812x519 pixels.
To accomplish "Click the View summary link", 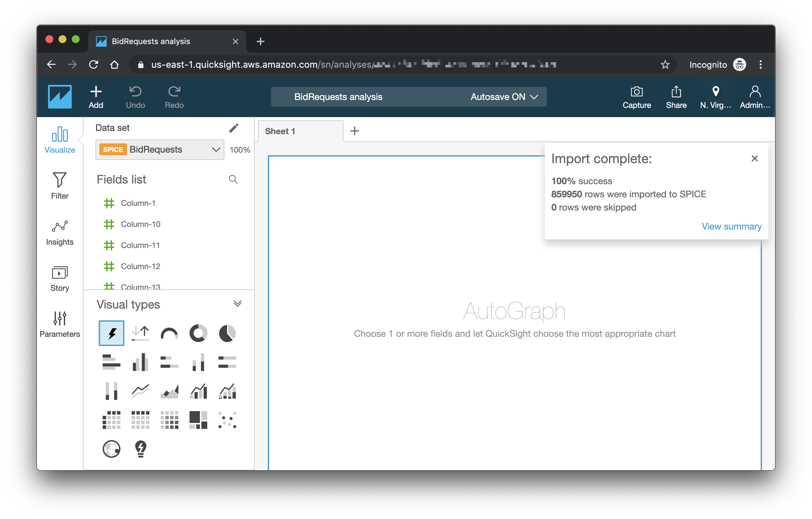I will click(731, 226).
